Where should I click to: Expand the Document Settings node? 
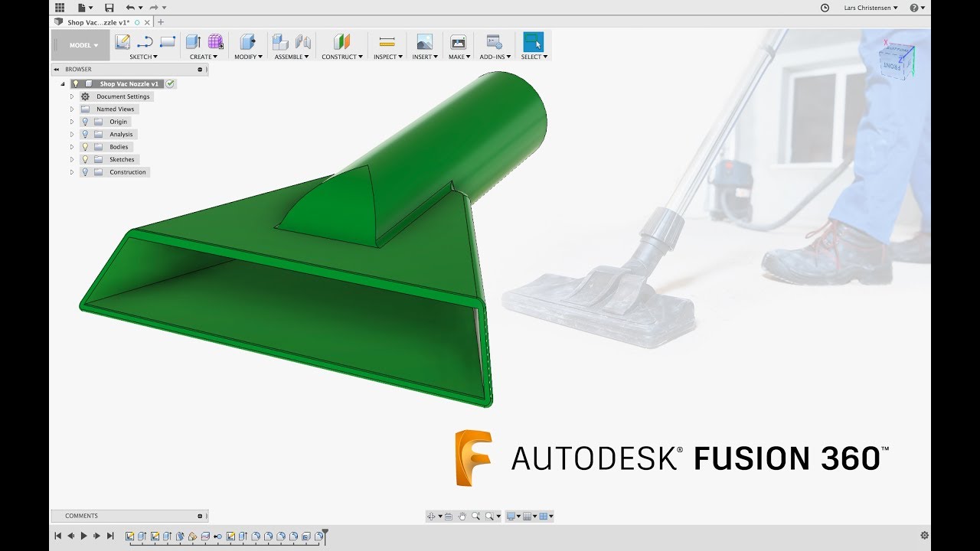[x=72, y=96]
